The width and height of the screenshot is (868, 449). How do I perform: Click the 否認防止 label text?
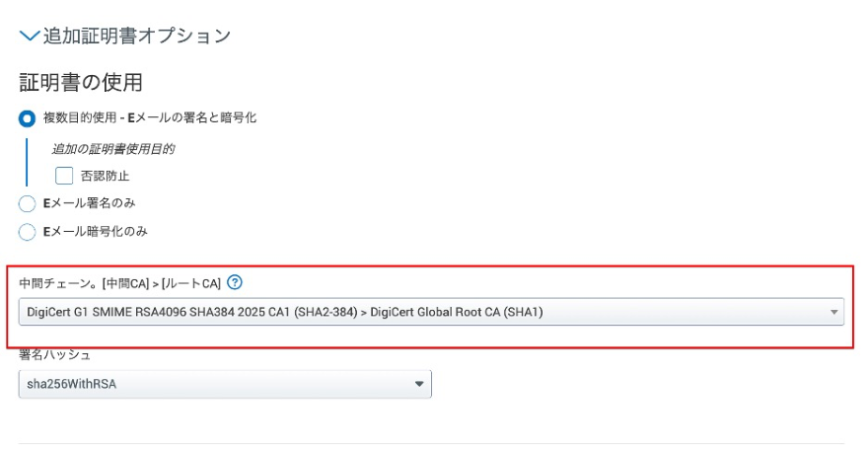106,176
